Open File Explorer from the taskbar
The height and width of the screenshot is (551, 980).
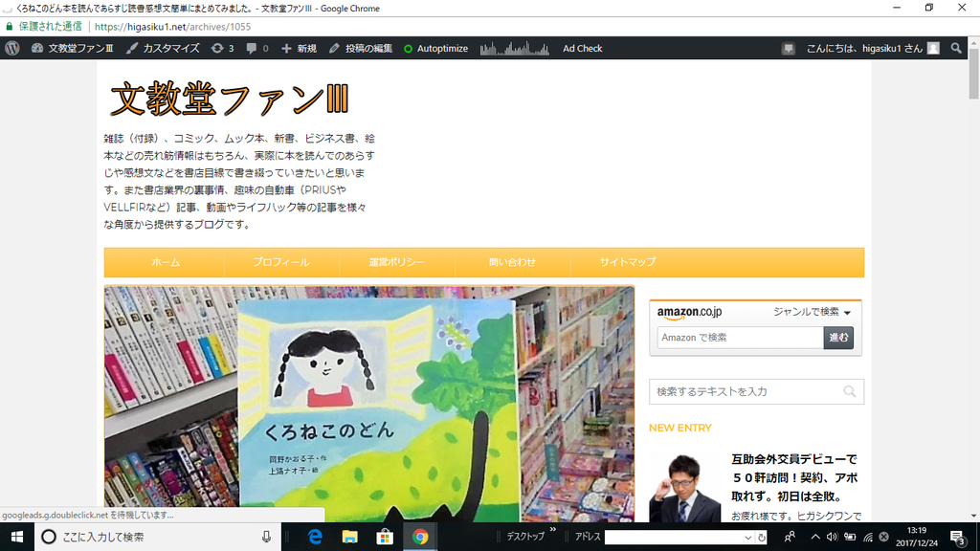coord(350,537)
